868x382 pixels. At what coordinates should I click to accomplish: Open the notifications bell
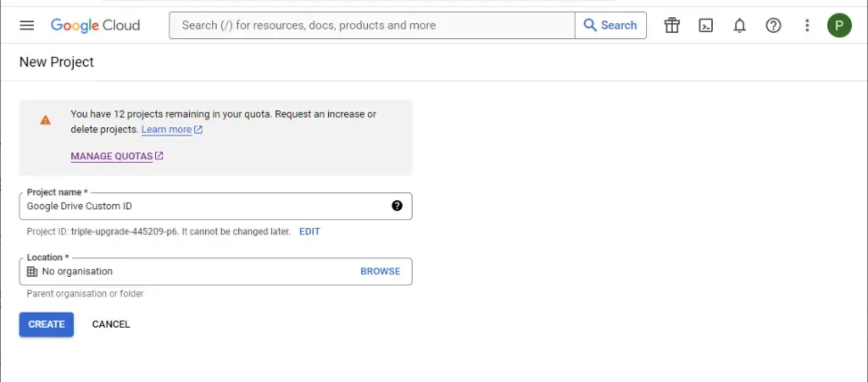(739, 25)
